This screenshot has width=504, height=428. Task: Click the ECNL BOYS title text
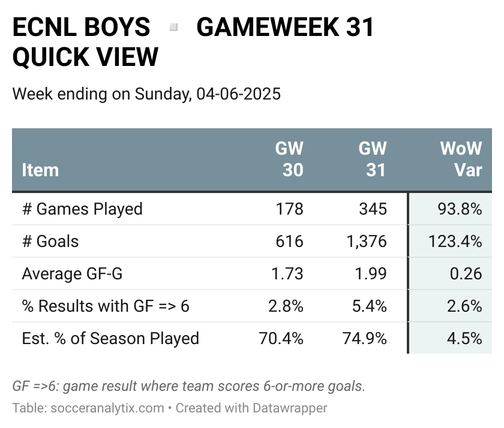click(x=82, y=27)
